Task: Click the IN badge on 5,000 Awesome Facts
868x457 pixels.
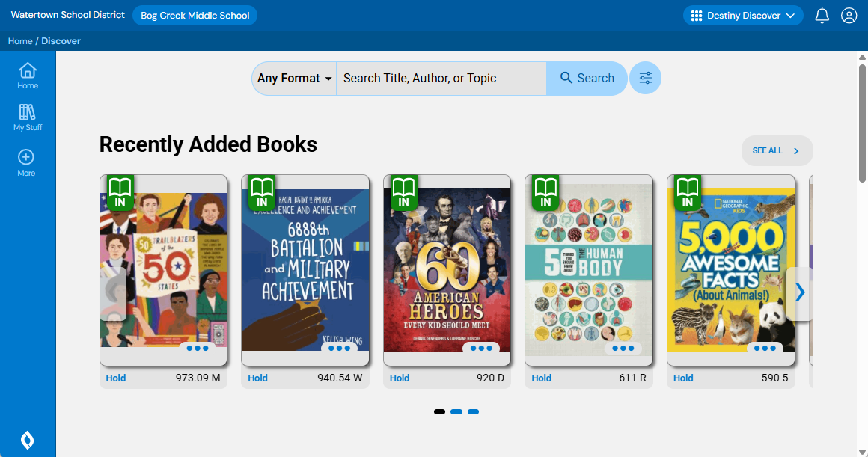Action: point(688,192)
